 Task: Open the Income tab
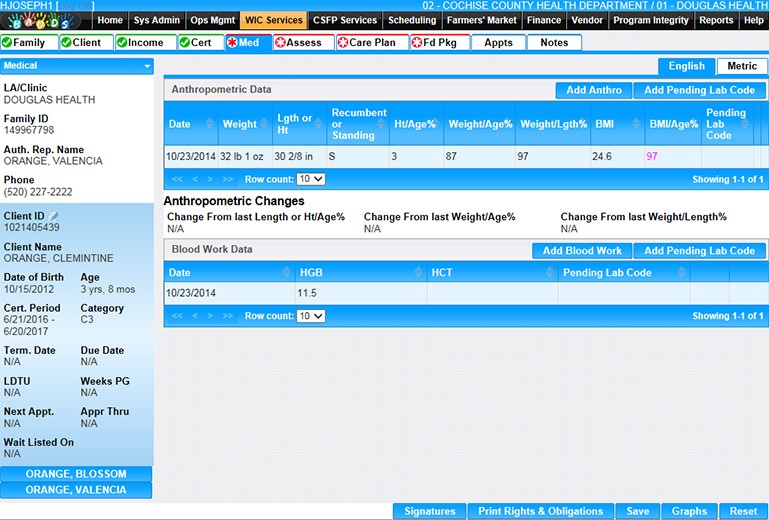tap(145, 43)
